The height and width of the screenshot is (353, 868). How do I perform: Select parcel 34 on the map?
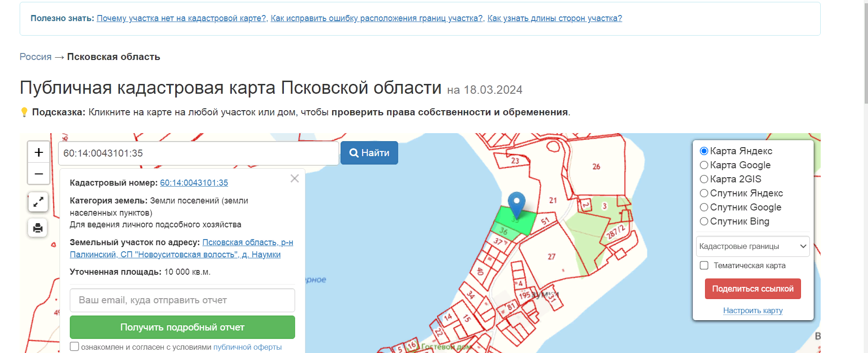(x=471, y=294)
